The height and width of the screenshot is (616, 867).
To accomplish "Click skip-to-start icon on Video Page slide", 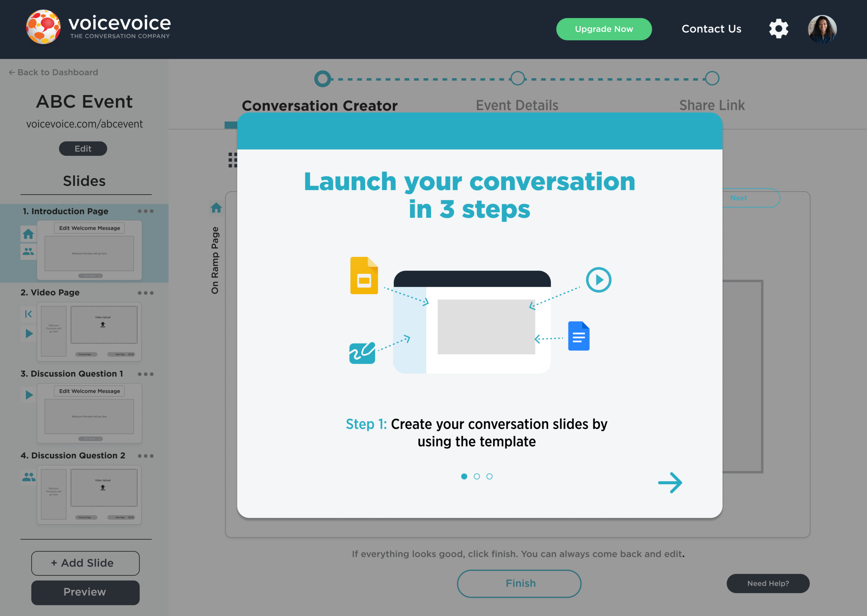I will tap(28, 314).
